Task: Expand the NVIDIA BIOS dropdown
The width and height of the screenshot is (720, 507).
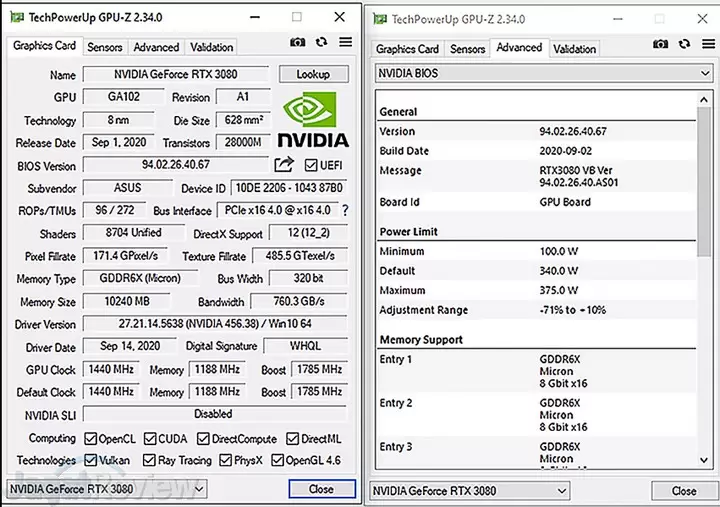Action: pyautogui.click(x=544, y=73)
